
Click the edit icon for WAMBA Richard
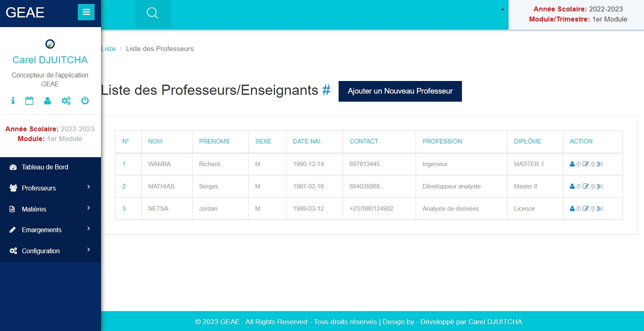click(586, 164)
